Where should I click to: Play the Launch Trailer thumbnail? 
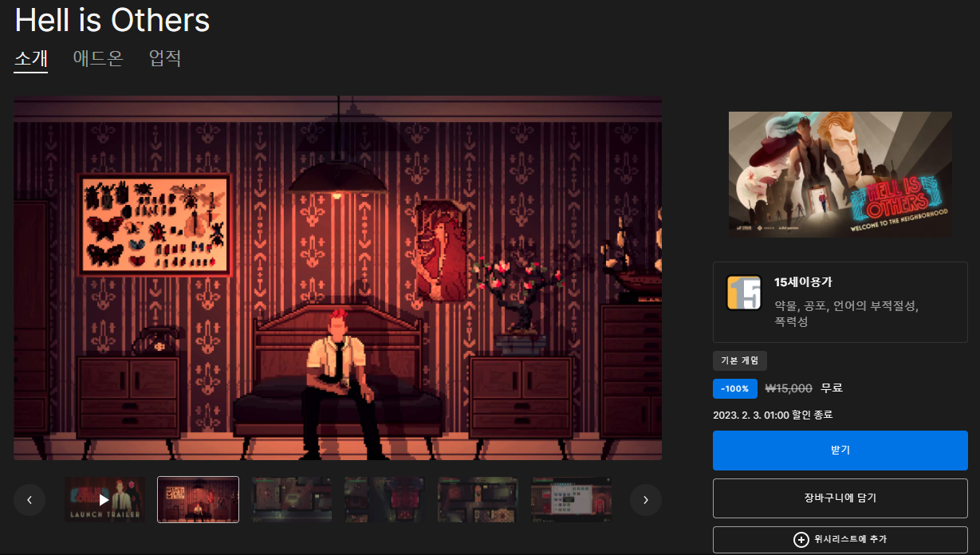click(x=104, y=500)
